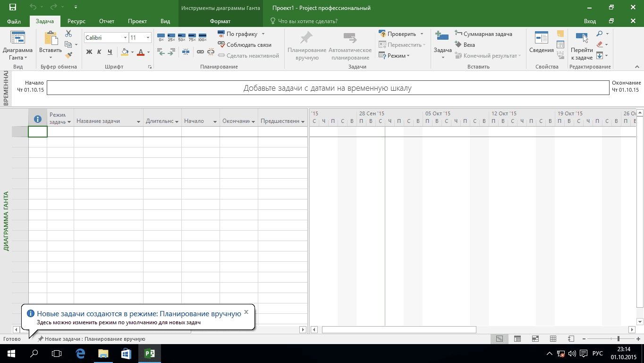Switch to the Ресурс ribbon tab
Viewport: 644px width, 363px height.
(76, 21)
